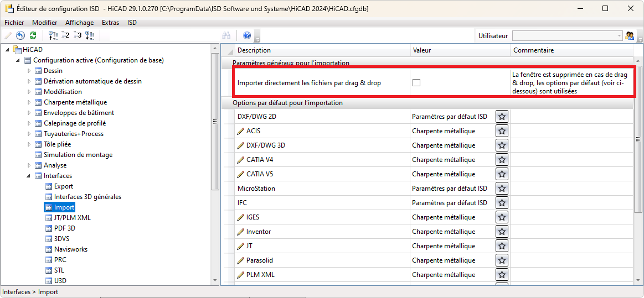Click the tree panel vertical scrollbar
The image size is (644, 298).
pos(214,121)
